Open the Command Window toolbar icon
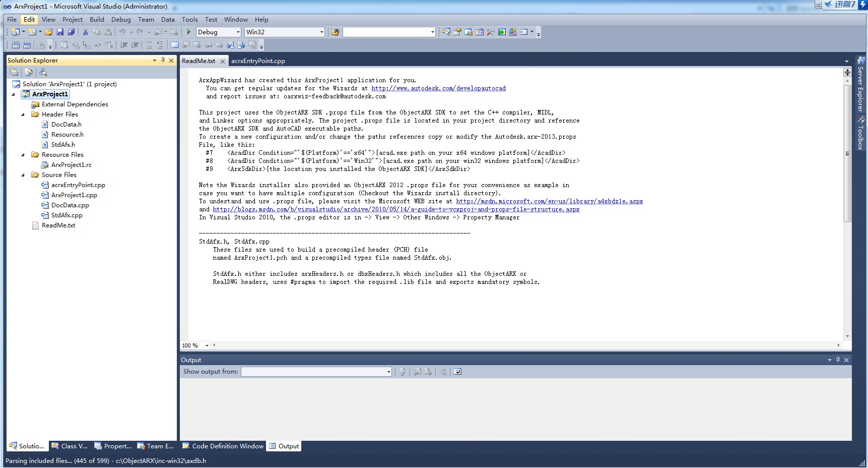This screenshot has height=468, width=868. click(524, 32)
